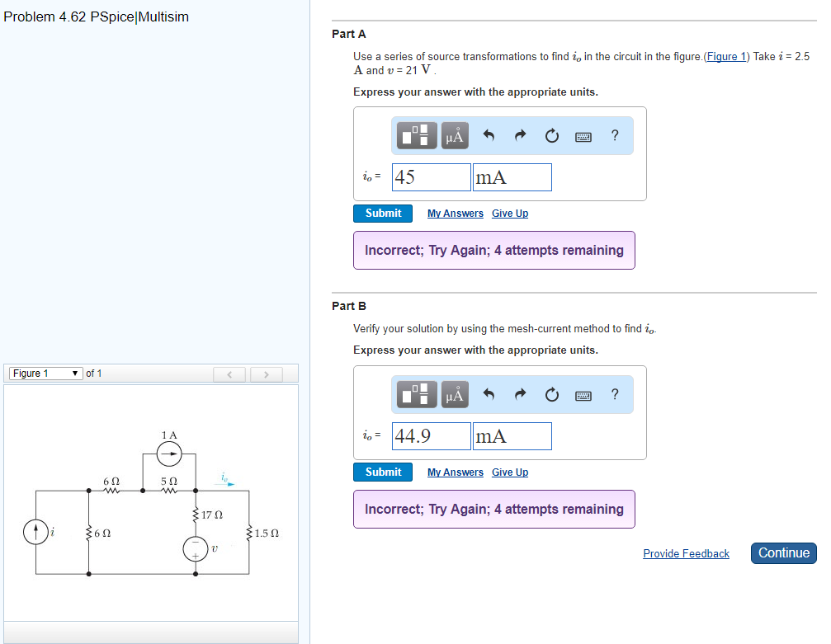Open the µÅ units icon in Part B
The height and width of the screenshot is (644, 831).
(x=453, y=394)
